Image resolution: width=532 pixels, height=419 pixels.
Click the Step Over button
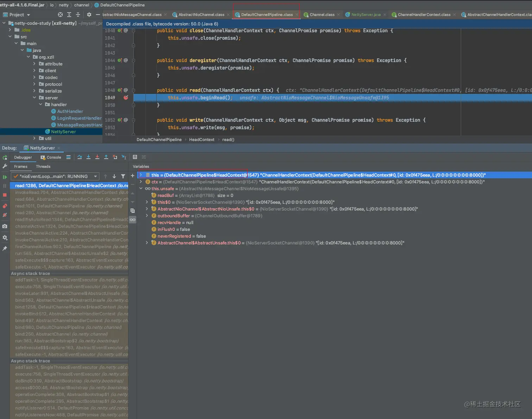(x=80, y=157)
